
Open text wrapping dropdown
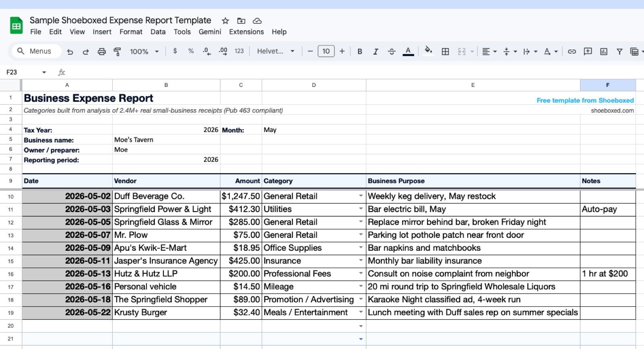(x=530, y=52)
